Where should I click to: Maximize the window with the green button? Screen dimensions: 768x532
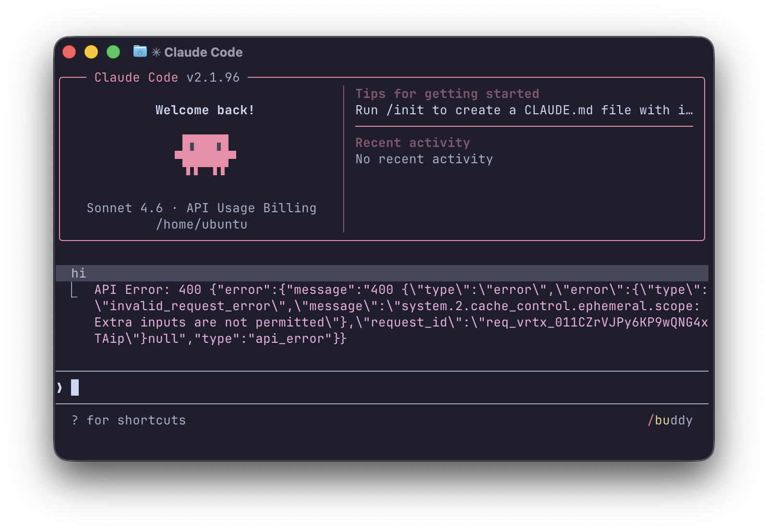113,52
